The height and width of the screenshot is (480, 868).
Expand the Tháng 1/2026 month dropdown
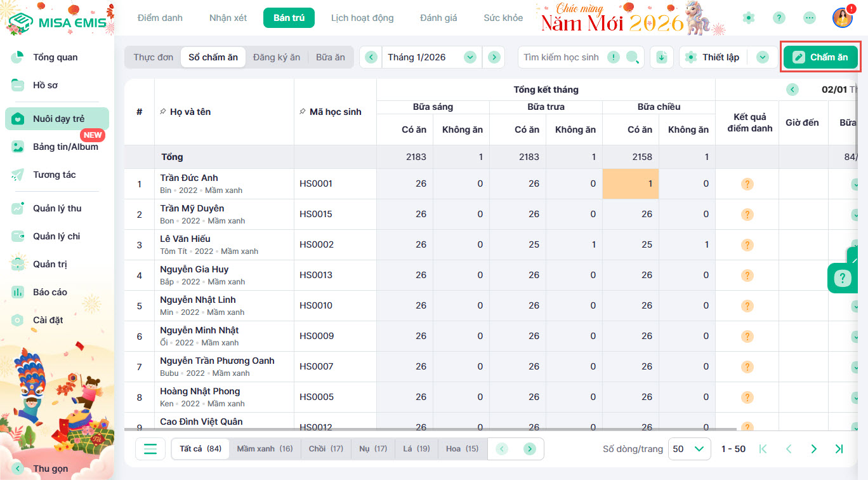pos(470,57)
